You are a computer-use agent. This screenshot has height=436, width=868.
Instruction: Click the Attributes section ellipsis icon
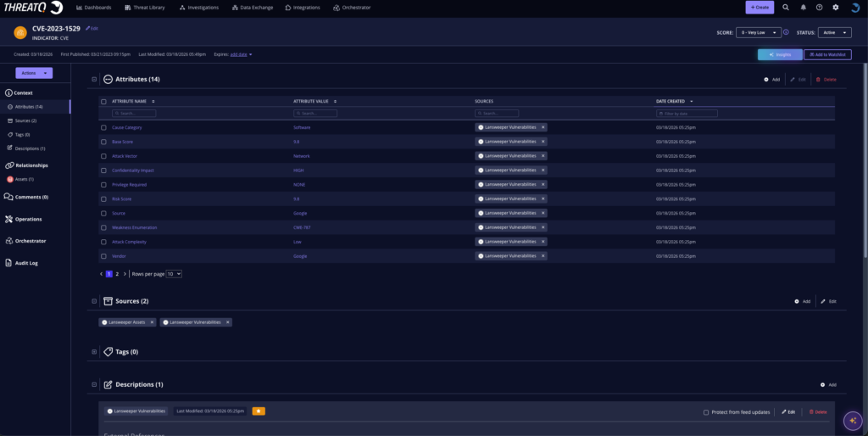pos(108,79)
